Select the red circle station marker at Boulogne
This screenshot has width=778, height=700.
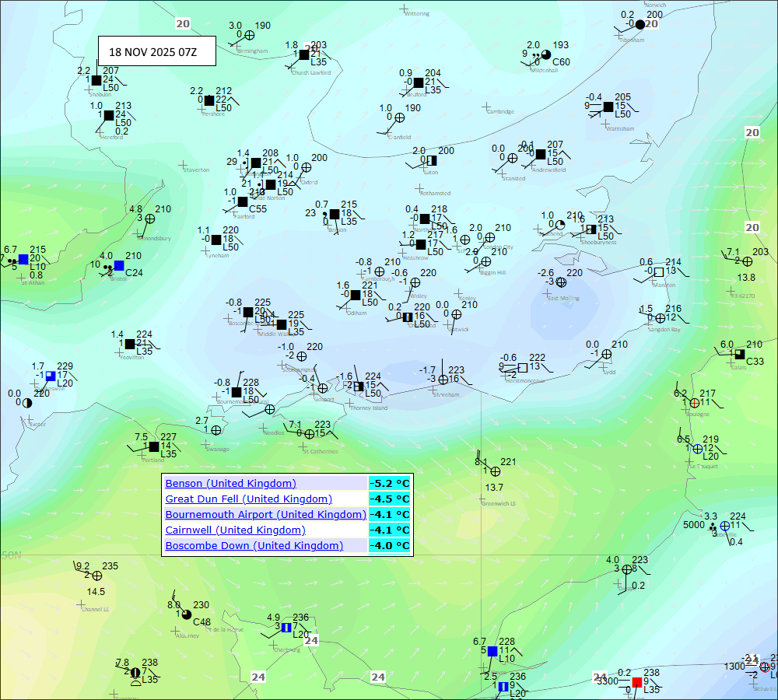tap(694, 403)
